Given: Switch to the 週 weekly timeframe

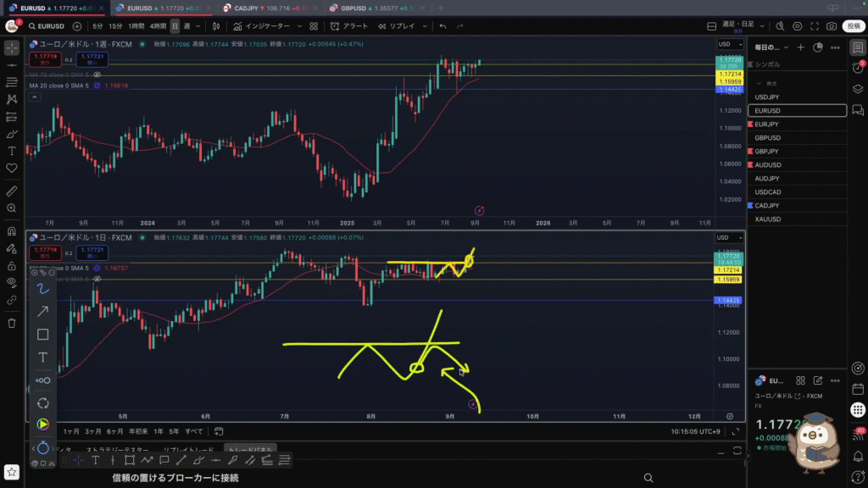Looking at the screenshot, I should pos(187,26).
